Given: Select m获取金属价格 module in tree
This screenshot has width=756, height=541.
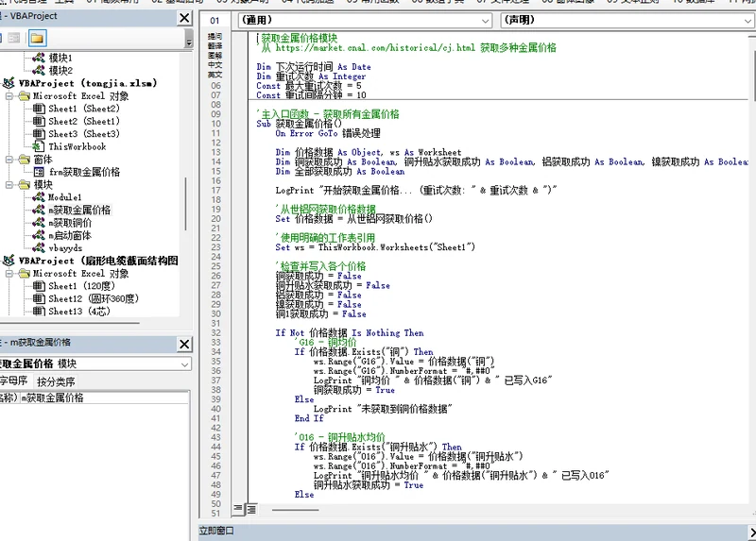Looking at the screenshot, I should click(x=72, y=210).
